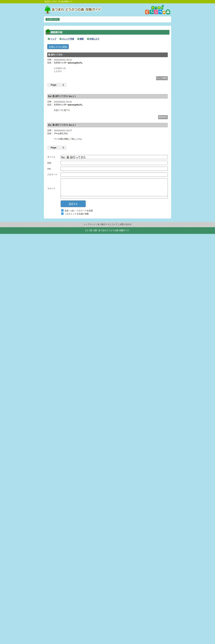Open footer トップページ link
The width and height of the screenshot is (215, 644).
[x=89, y=225]
